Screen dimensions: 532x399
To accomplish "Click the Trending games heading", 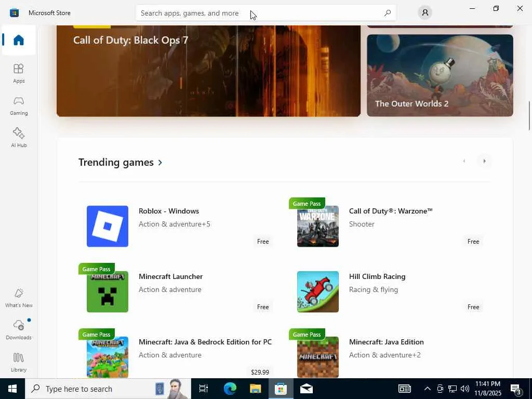I will (x=116, y=162).
